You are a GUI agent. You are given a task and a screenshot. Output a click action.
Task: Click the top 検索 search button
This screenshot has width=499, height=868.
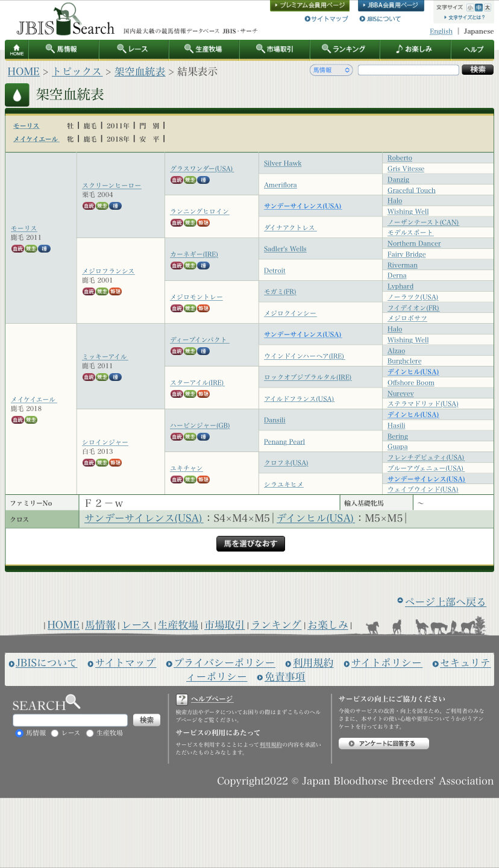point(477,69)
